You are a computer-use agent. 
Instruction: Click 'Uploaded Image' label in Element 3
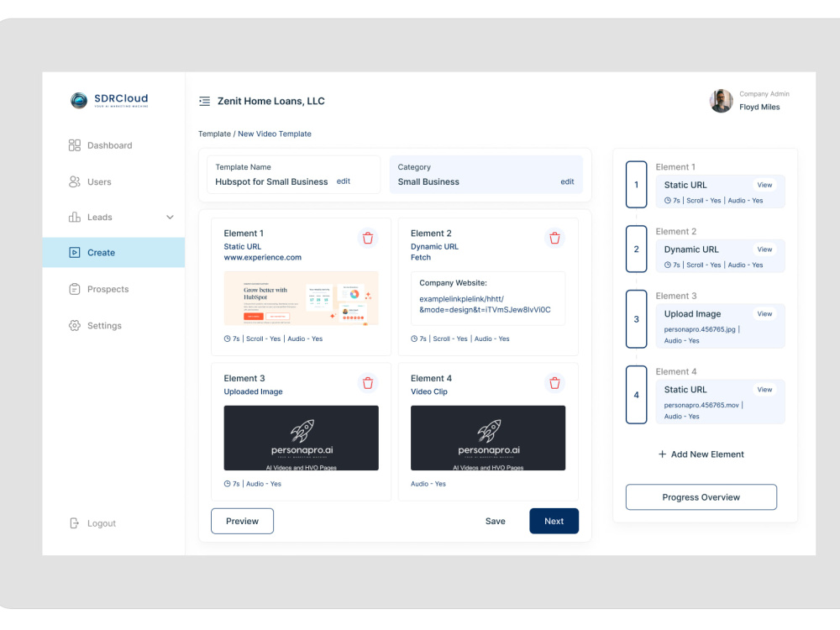pos(253,391)
